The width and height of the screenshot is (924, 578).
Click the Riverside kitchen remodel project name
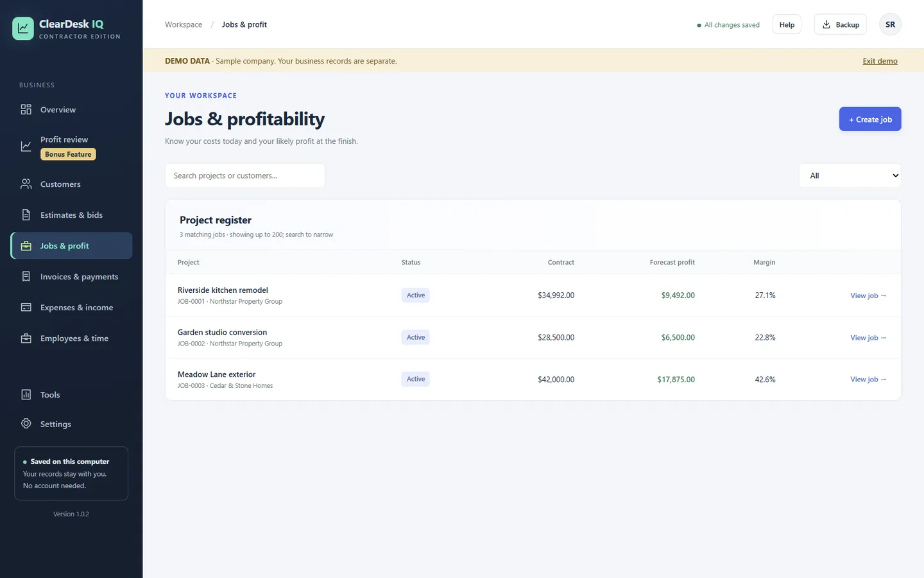223,290
